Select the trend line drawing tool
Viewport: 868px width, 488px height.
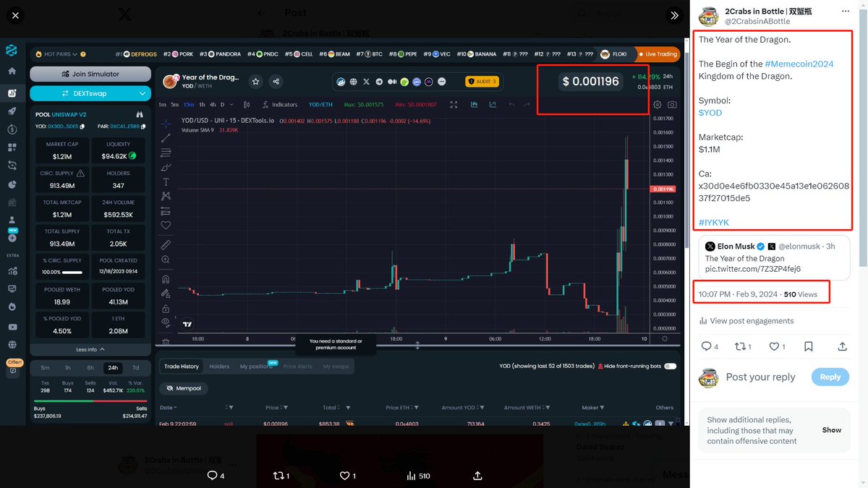(x=166, y=138)
